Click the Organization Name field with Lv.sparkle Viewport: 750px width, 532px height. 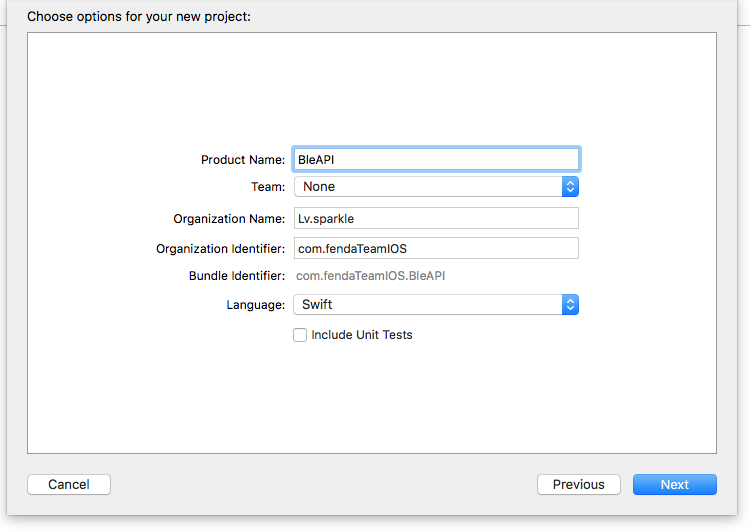[436, 218]
